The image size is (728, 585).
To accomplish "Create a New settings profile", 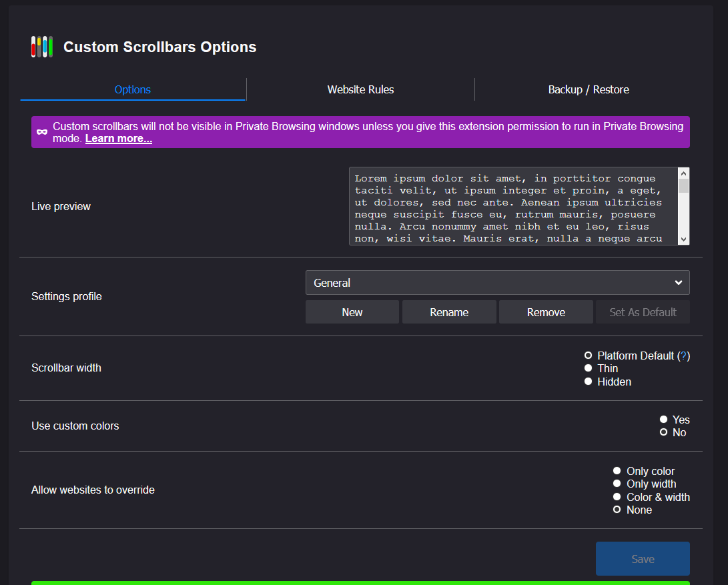I will pos(352,312).
